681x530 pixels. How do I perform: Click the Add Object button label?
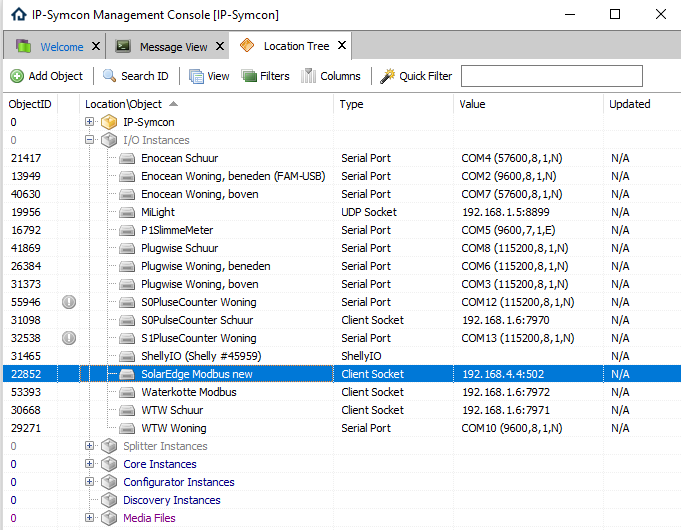coord(56,76)
